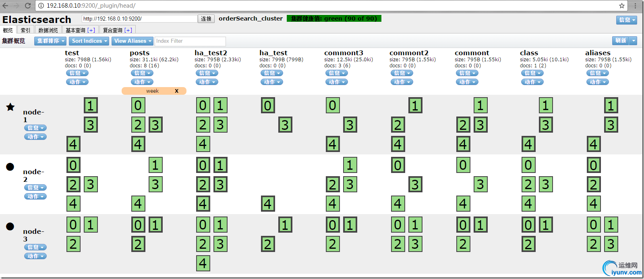This screenshot has width=644, height=279.
Task: Select shard 2 of ha_test on node-3
Action: pos(268,244)
